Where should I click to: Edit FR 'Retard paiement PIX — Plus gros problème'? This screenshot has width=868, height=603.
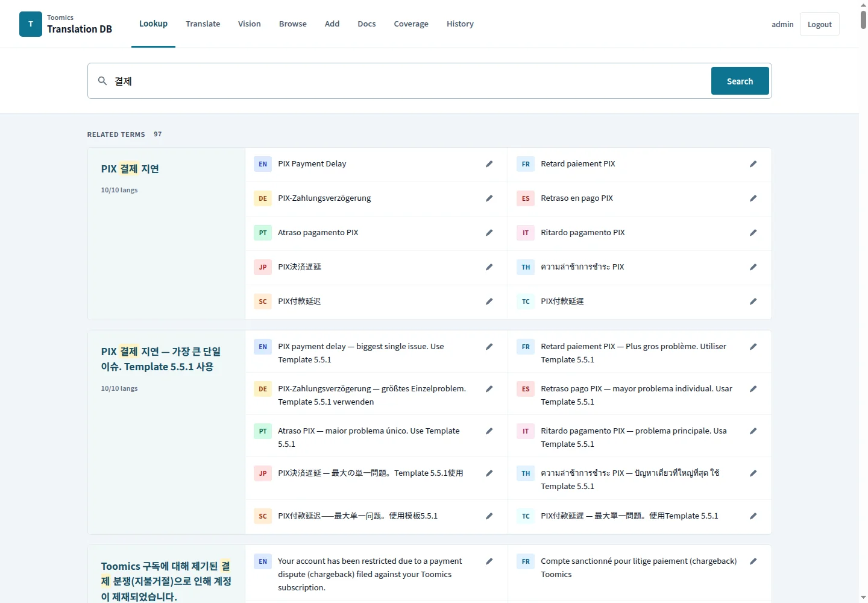(753, 347)
